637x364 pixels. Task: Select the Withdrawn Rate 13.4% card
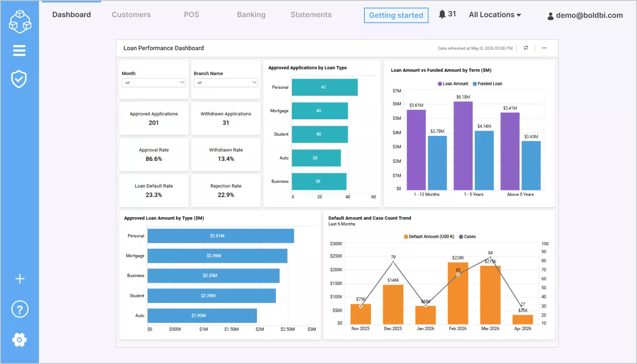(x=226, y=155)
